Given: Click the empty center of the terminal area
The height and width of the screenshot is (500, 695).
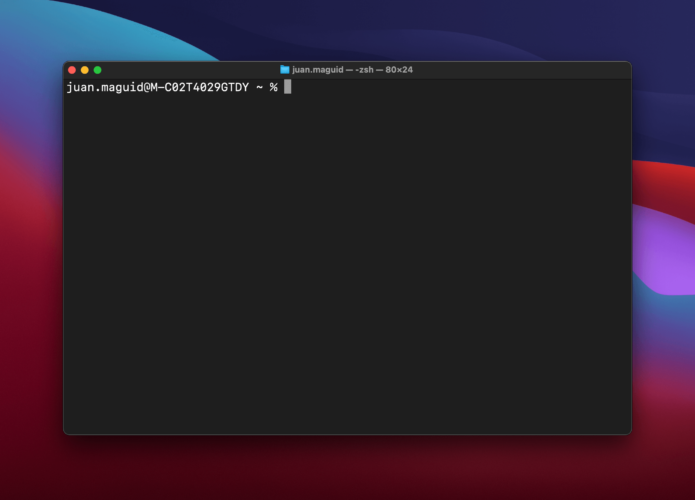Looking at the screenshot, I should 347,260.
